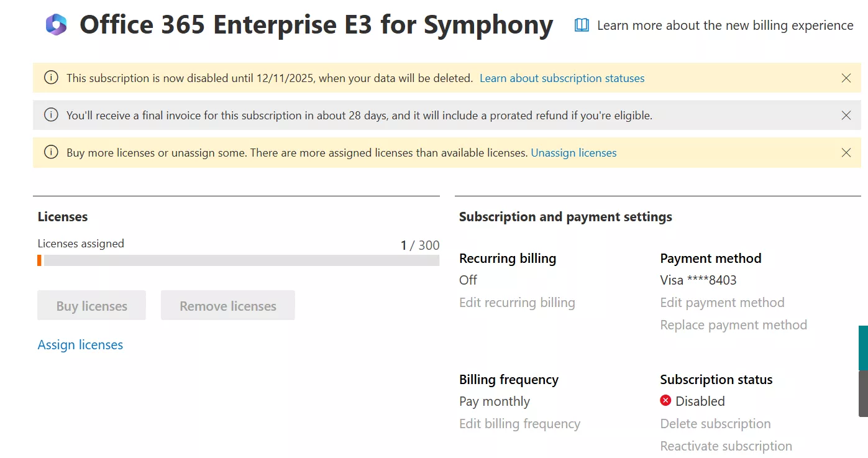Click info icon on licenses warning banner
Image resolution: width=868 pixels, height=458 pixels.
(51, 153)
